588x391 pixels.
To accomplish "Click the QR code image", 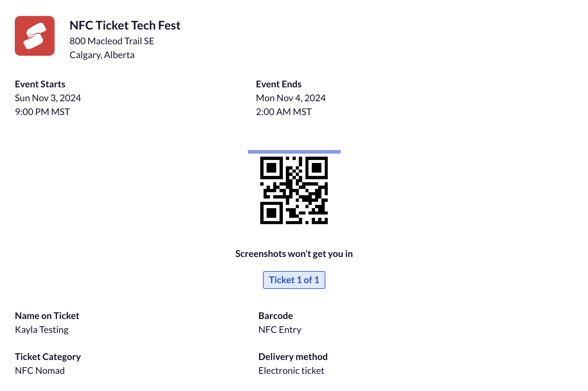I will tap(294, 190).
